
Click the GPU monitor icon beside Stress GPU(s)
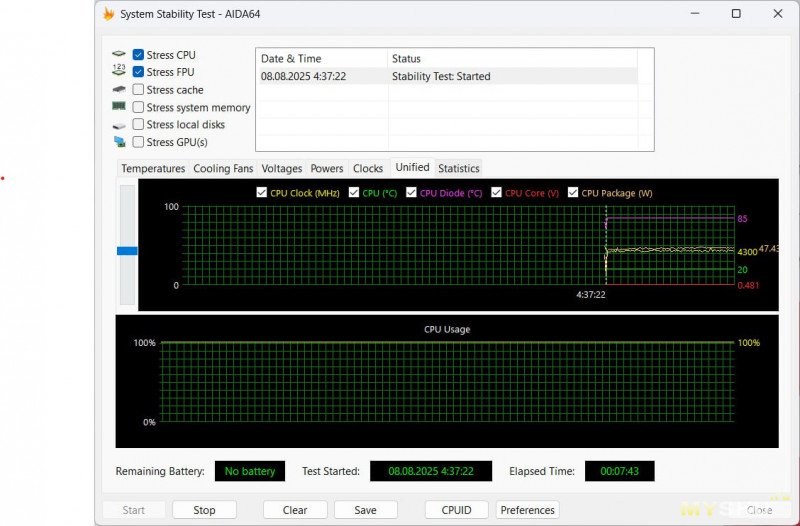tap(119, 142)
